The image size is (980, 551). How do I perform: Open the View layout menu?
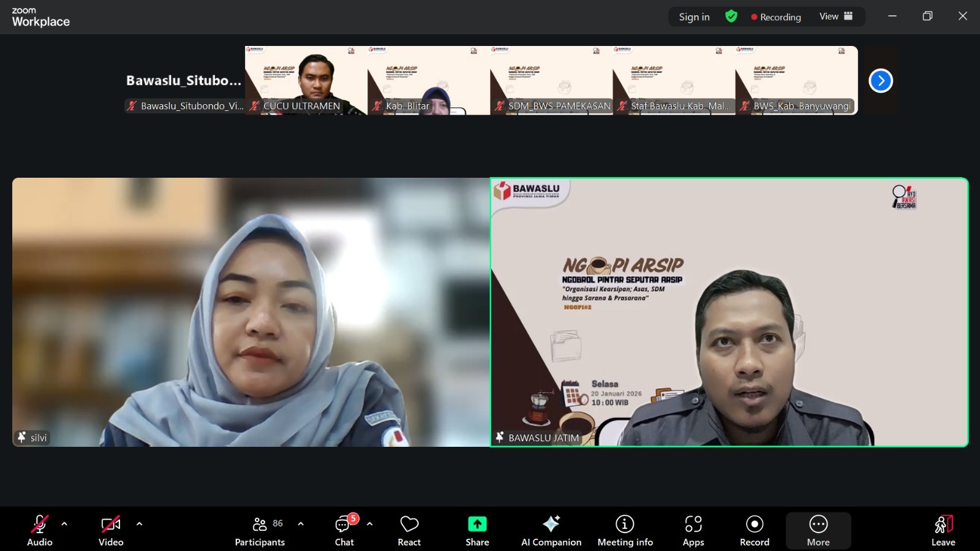(836, 17)
